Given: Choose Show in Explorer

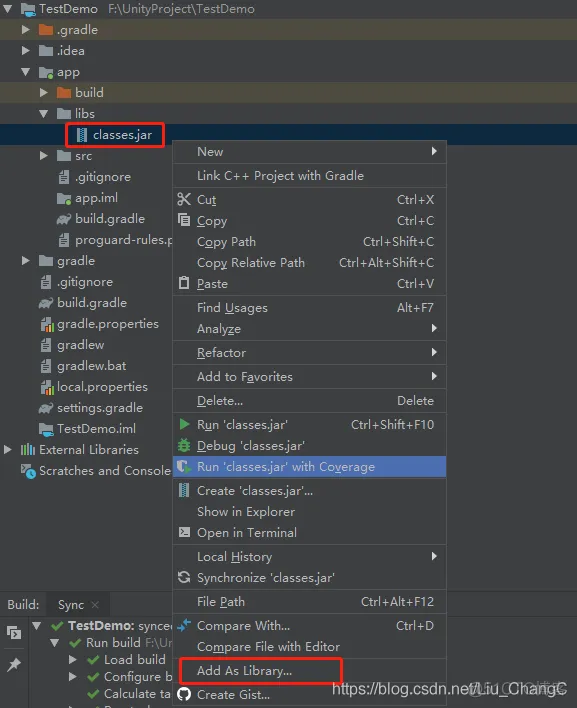Looking at the screenshot, I should [310, 512].
